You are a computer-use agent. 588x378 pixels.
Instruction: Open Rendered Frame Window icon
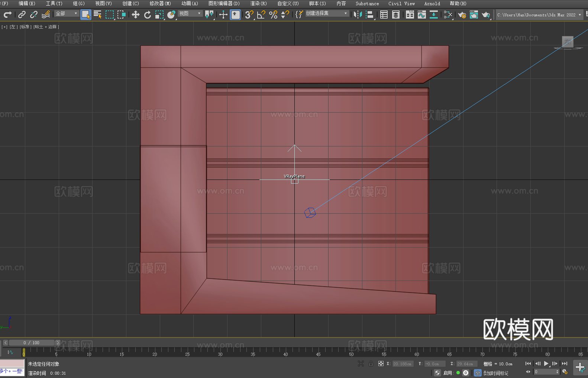[474, 14]
